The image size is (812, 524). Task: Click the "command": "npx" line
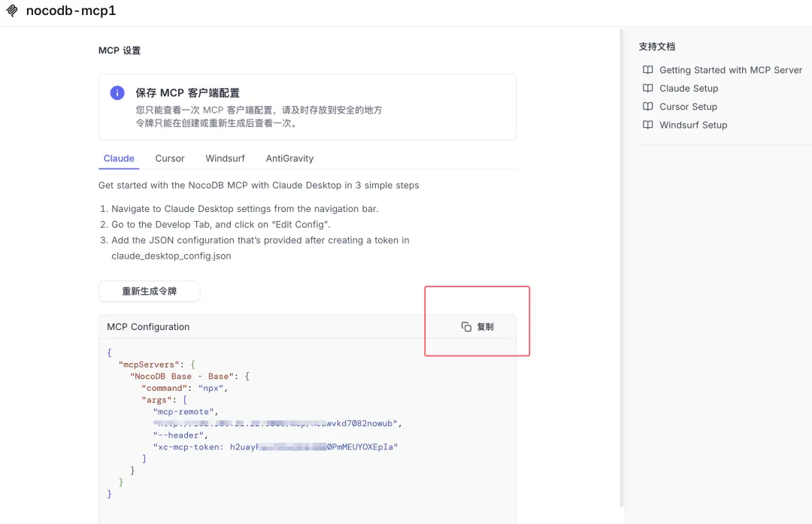coord(184,389)
